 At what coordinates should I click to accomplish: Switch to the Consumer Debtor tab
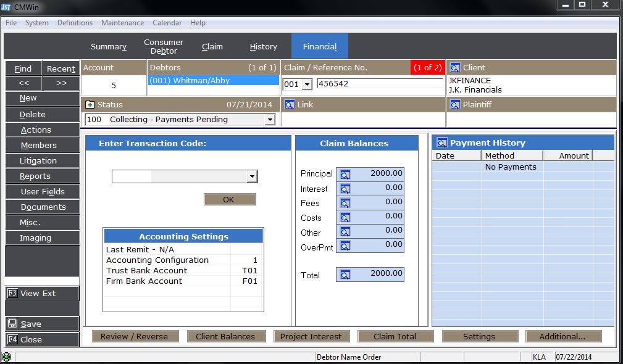coord(164,47)
